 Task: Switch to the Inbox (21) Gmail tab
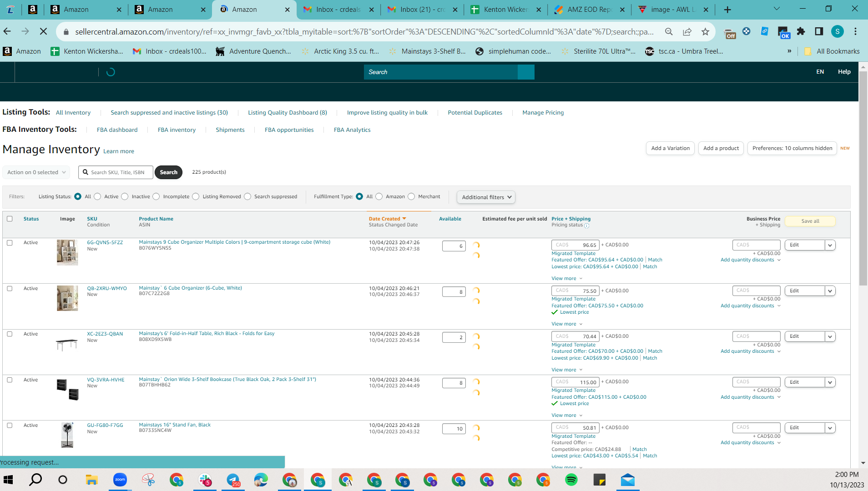click(x=423, y=10)
